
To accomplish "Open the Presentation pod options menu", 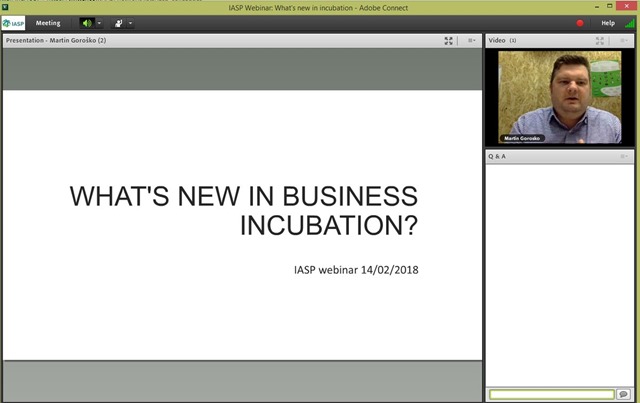I will click(x=471, y=40).
